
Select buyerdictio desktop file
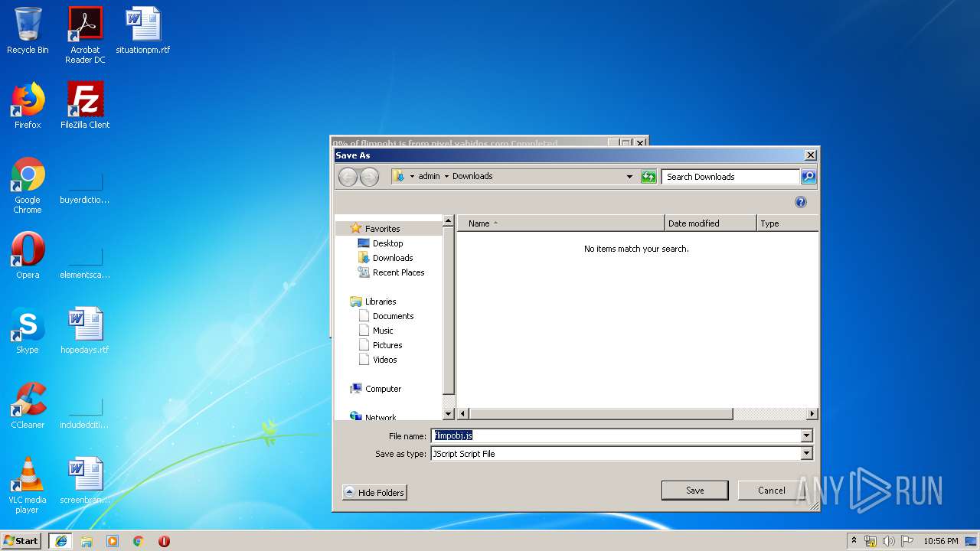85,186
